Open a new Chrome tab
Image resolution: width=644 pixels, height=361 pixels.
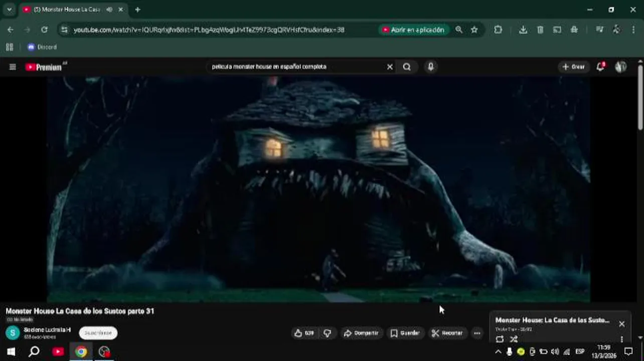137,10
